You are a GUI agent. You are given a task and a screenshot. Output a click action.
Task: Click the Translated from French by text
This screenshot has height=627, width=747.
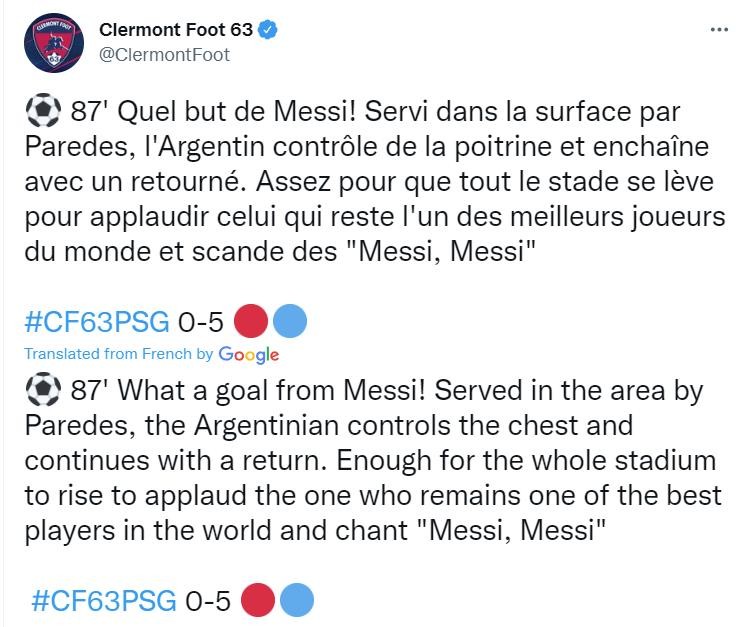tap(119, 354)
